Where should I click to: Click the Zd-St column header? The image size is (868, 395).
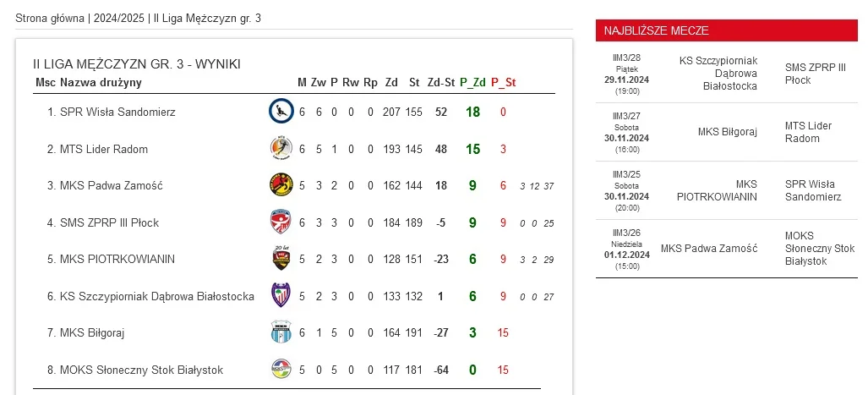pos(440,83)
